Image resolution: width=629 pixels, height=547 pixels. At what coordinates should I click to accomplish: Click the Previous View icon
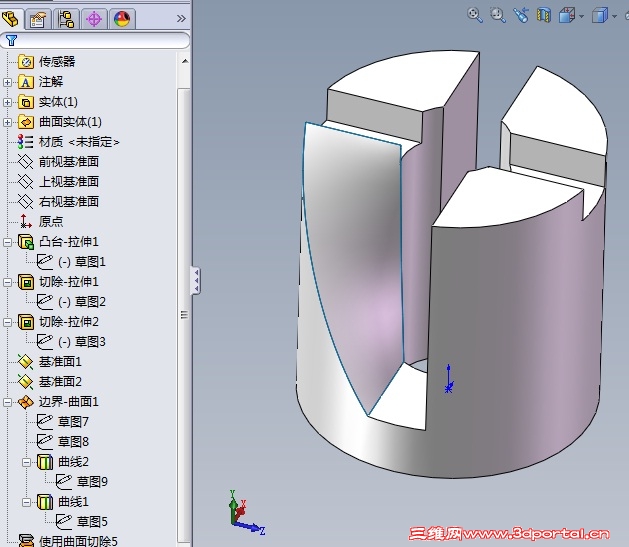point(521,16)
